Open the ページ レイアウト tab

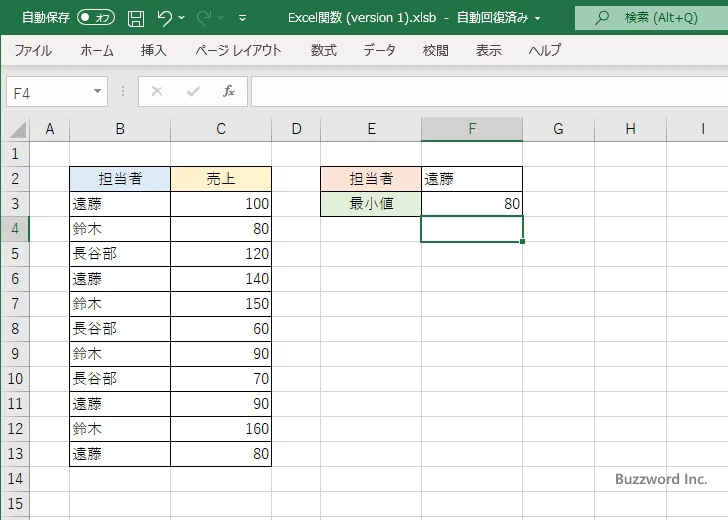[238, 50]
